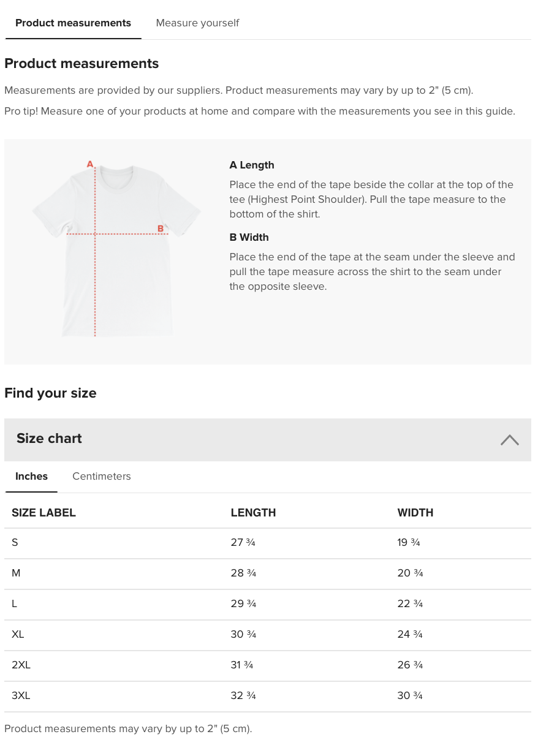Switch the size chart to Centimeters
Screen dimensions: 538x756
(102, 477)
